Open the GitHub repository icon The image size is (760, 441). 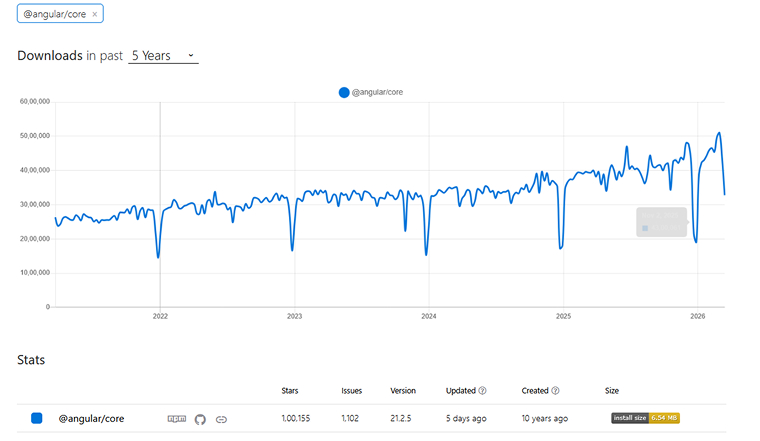199,418
